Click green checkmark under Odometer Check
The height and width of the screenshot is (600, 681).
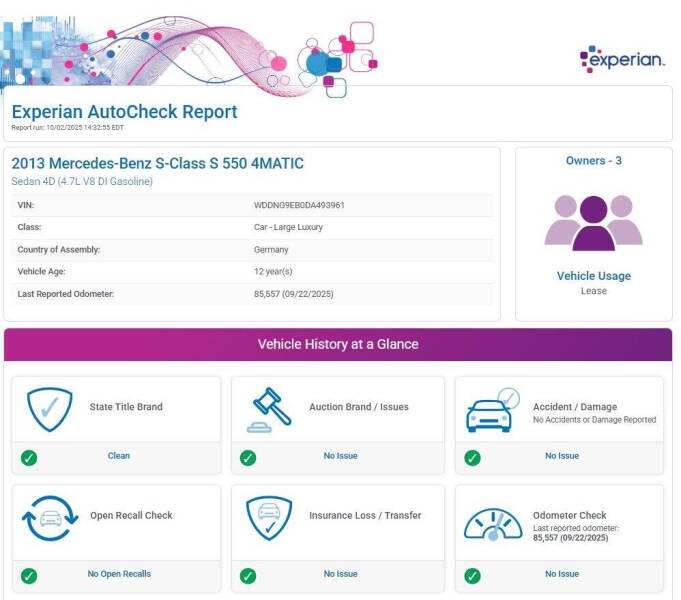point(473,575)
